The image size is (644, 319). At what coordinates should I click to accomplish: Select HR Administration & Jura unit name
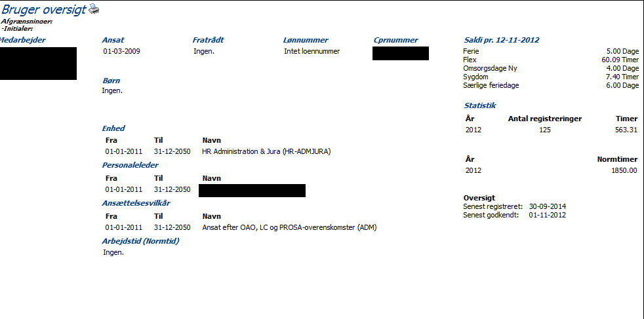click(266, 151)
